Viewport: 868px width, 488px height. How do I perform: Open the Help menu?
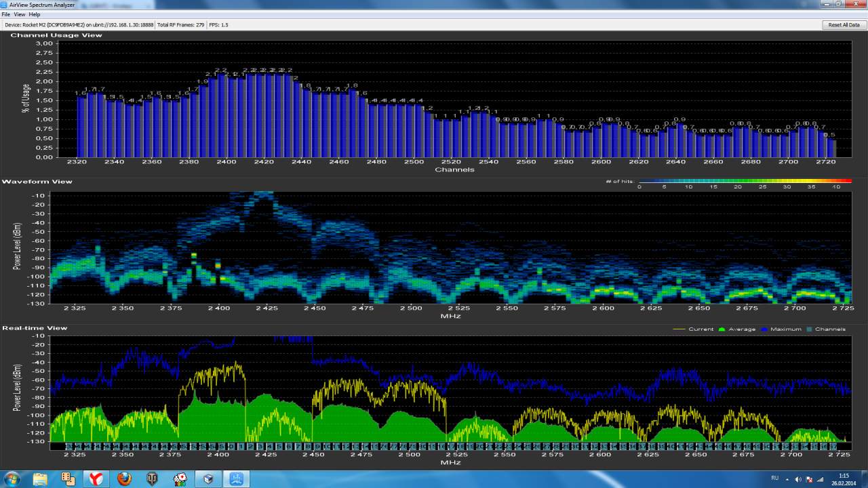[x=35, y=14]
